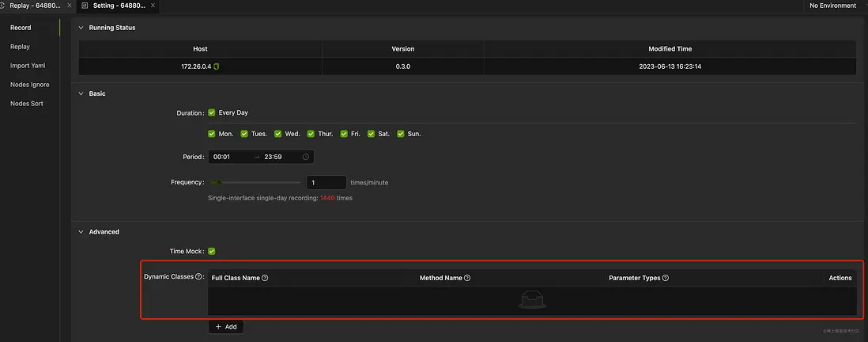868x342 pixels.
Task: Click the Modified Time column header
Action: tap(670, 49)
